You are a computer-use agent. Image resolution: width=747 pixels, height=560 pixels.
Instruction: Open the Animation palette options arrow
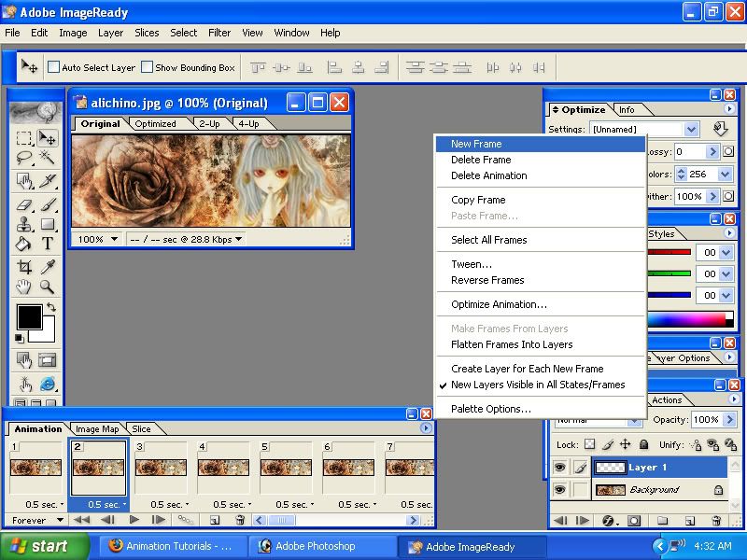[426, 428]
